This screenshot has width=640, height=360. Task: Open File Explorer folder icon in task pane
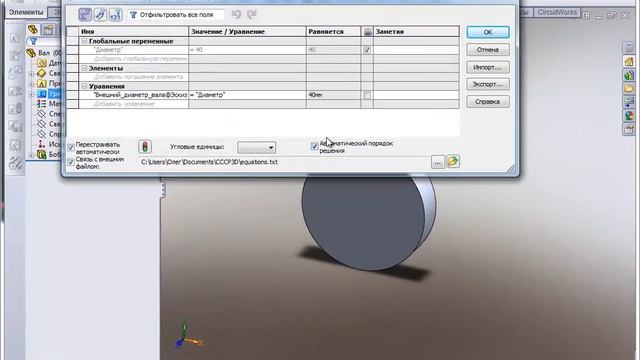pyautogui.click(x=629, y=89)
